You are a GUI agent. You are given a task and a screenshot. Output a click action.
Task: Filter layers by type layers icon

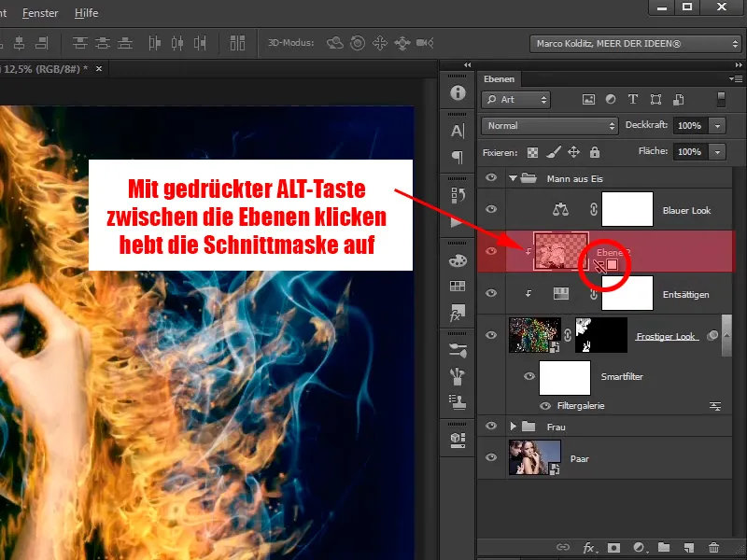[633, 100]
